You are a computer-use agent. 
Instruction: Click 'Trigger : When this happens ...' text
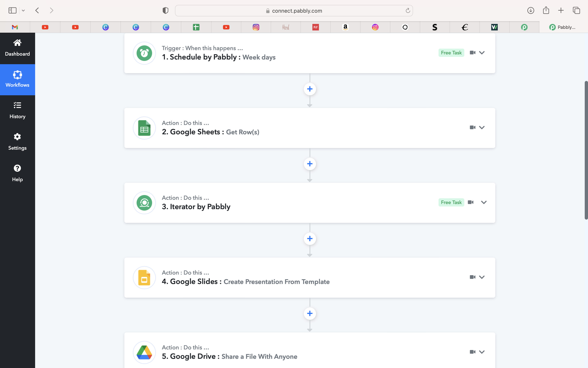tap(202, 48)
